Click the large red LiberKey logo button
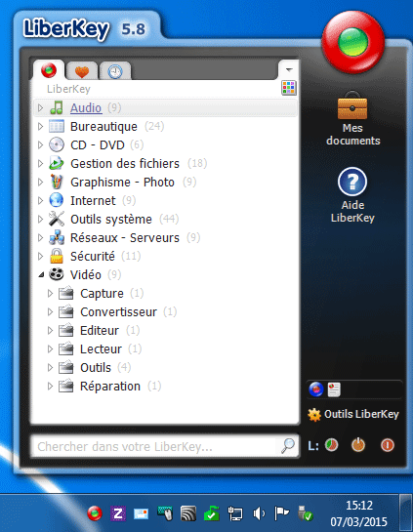The width and height of the screenshot is (413, 532). 352,42
